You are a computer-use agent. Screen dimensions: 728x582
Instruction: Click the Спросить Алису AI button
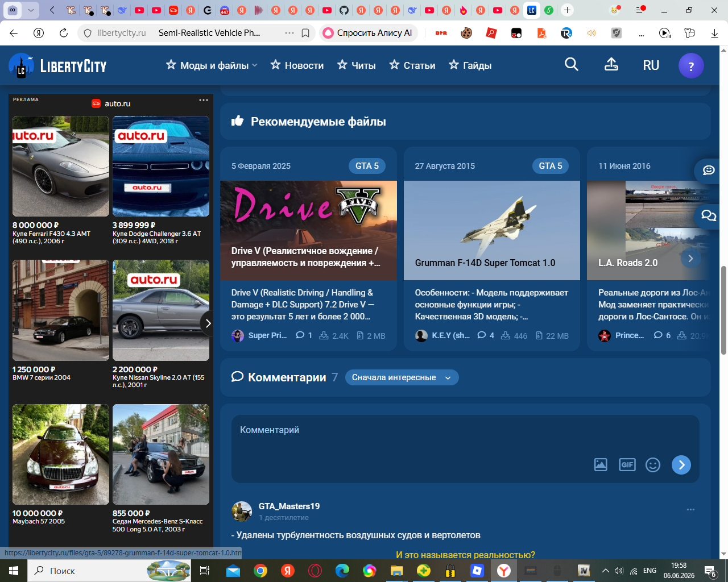pyautogui.click(x=369, y=33)
